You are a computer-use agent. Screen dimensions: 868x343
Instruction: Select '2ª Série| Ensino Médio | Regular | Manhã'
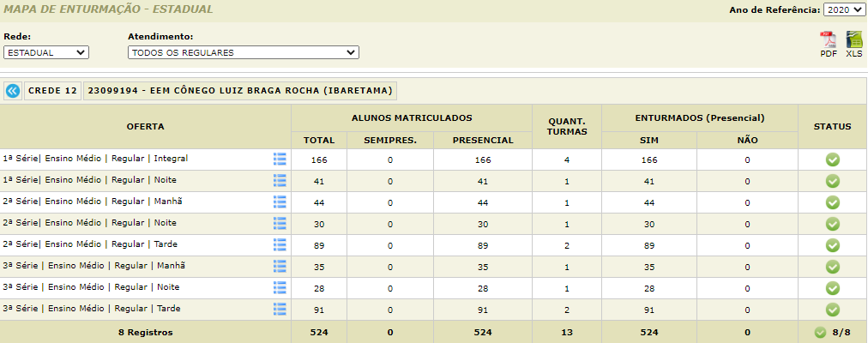93,202
